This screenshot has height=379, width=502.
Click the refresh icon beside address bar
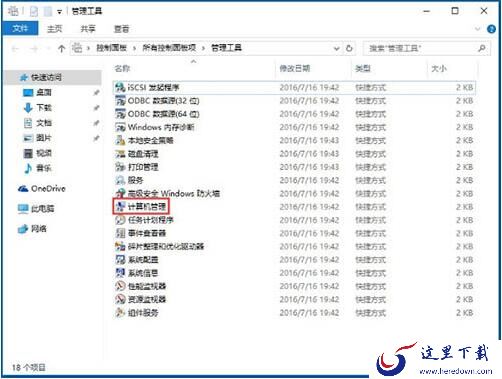[349, 48]
